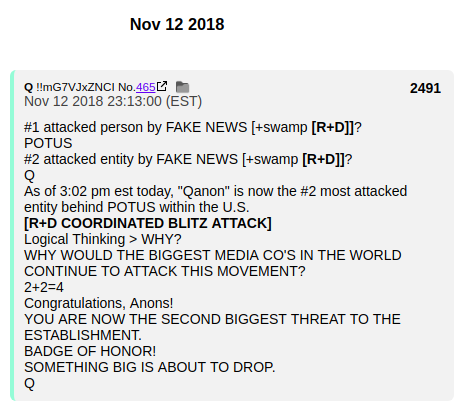Click the final Q signature at post bottom
The height and width of the screenshot is (412, 466).
[29, 384]
